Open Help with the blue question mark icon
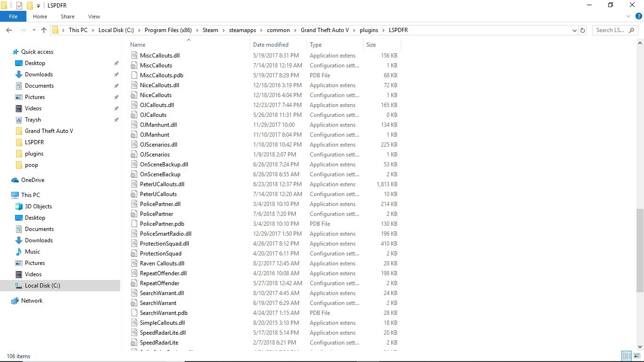644x362 pixels. [x=639, y=16]
